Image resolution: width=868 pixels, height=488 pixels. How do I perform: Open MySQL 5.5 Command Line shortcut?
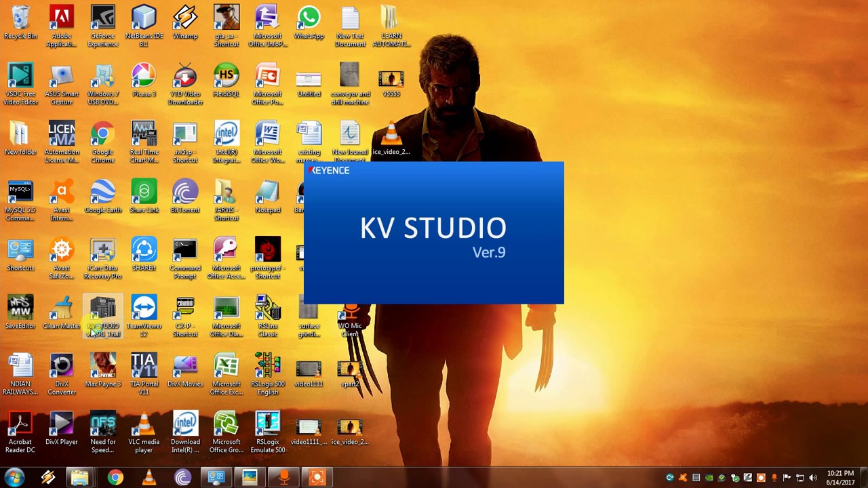(x=20, y=201)
